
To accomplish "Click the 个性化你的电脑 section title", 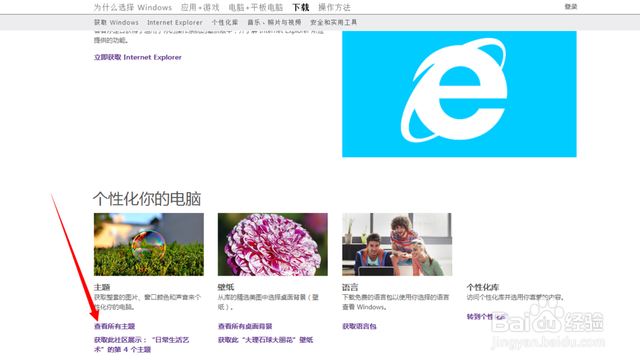I will [x=147, y=199].
